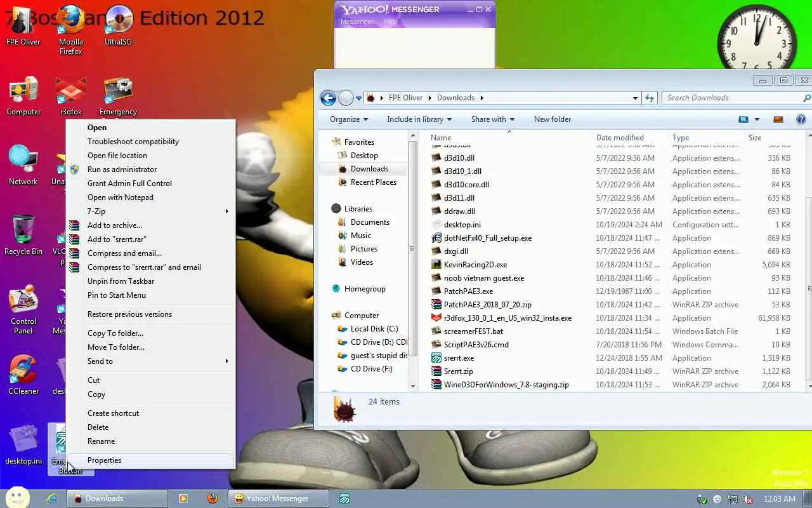Click the Start button on taskbar

tap(17, 498)
